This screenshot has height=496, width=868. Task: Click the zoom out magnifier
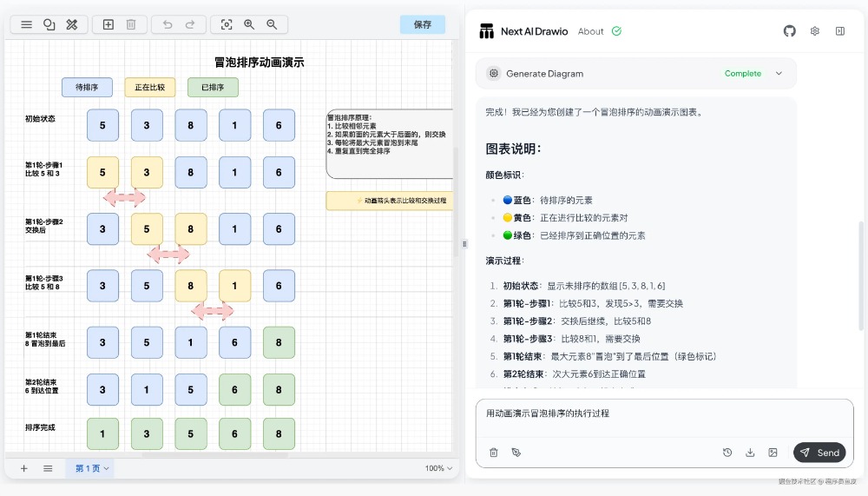[272, 24]
